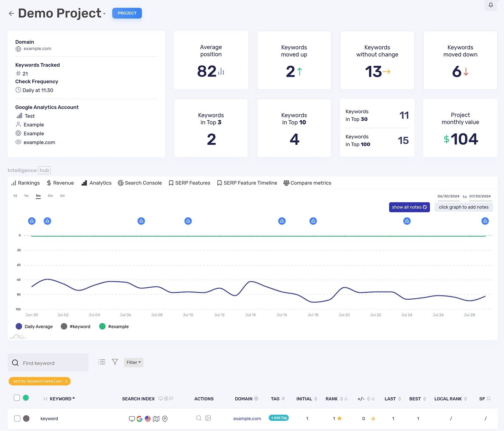Open the Google search engine icon in keyword row
This screenshot has width=504, height=431.
140,418
